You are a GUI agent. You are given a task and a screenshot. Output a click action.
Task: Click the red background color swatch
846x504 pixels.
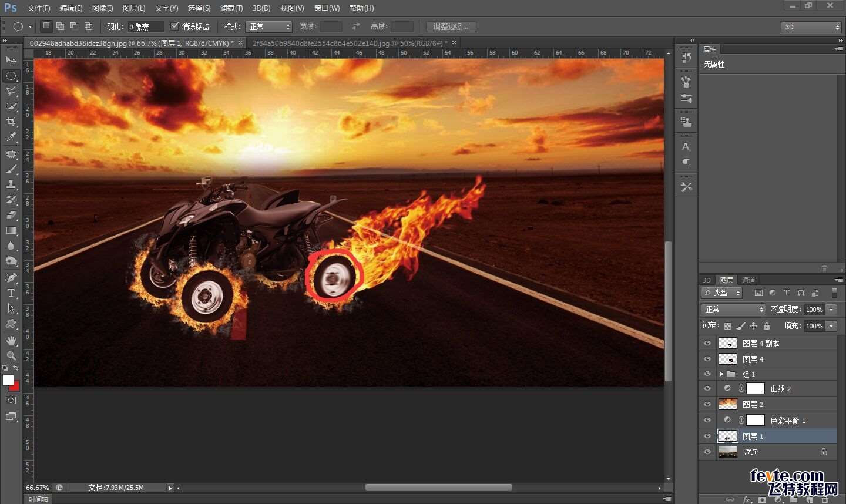pos(15,387)
